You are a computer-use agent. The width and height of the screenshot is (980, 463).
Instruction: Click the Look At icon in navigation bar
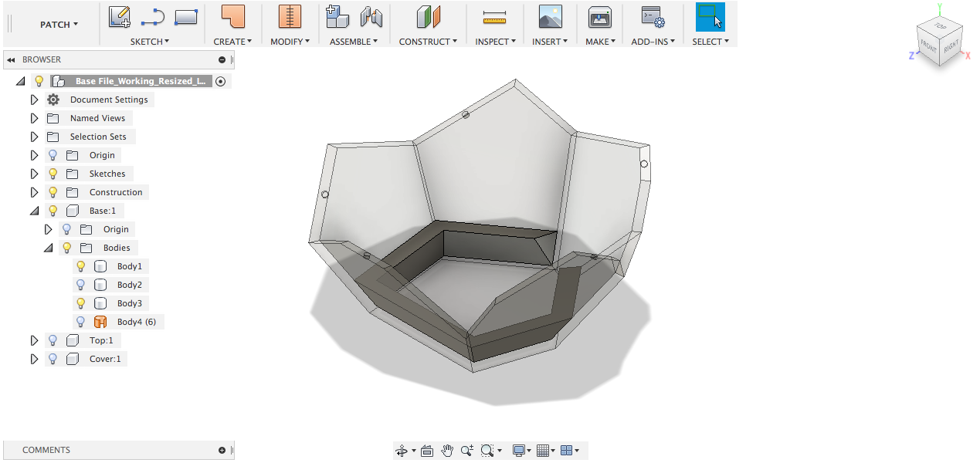(427, 451)
